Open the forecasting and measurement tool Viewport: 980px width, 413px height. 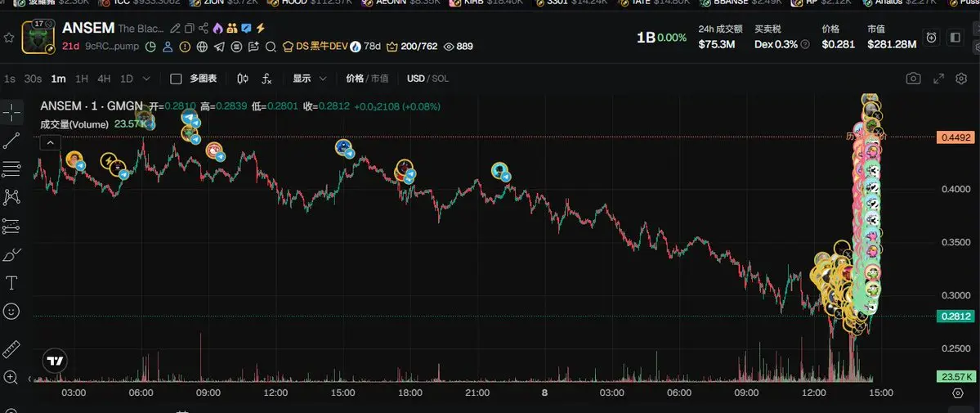[x=12, y=226]
